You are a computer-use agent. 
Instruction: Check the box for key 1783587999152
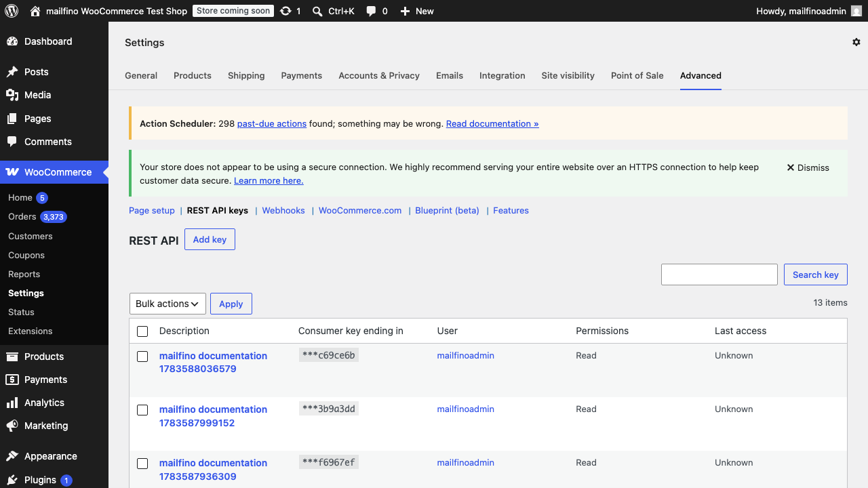142,410
